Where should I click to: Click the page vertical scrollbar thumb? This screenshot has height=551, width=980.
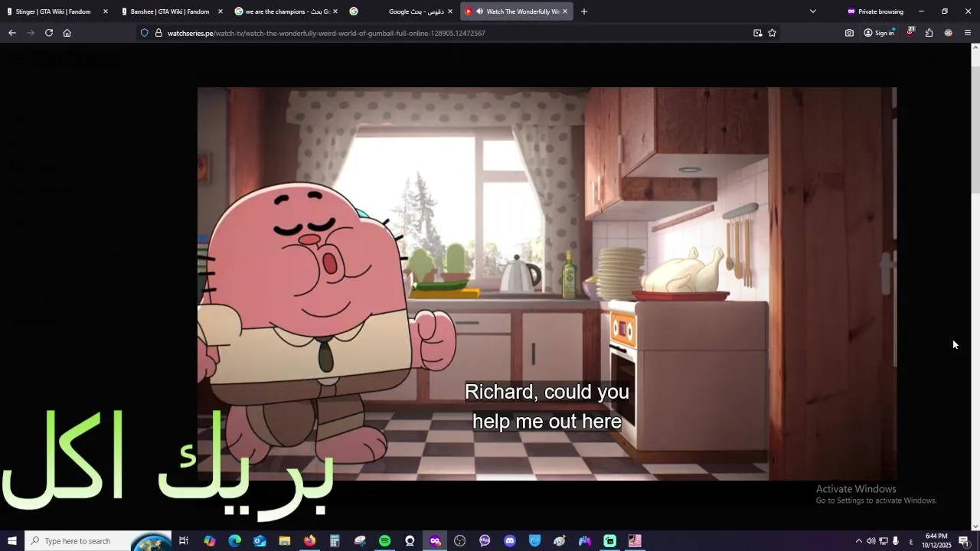(x=975, y=130)
